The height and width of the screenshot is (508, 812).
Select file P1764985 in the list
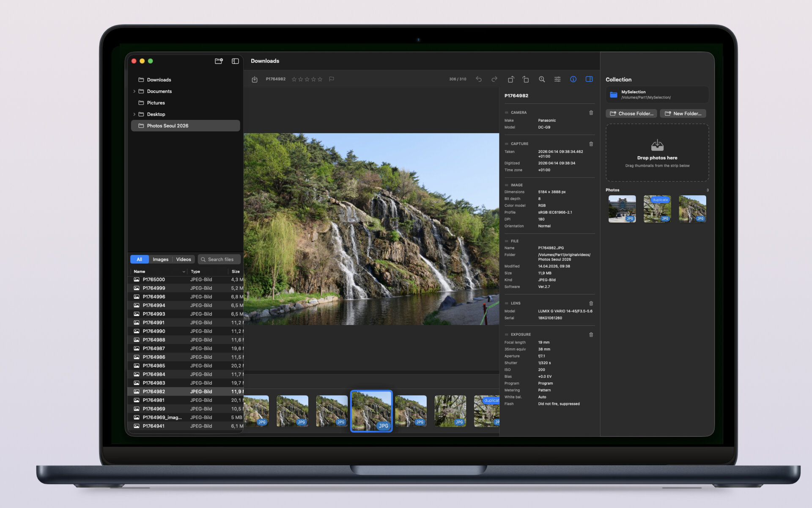pyautogui.click(x=186, y=366)
